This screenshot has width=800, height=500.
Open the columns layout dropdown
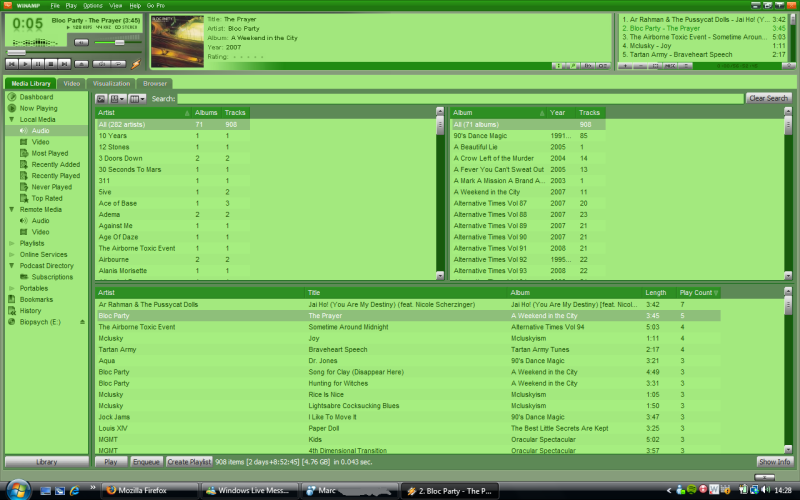[137, 99]
